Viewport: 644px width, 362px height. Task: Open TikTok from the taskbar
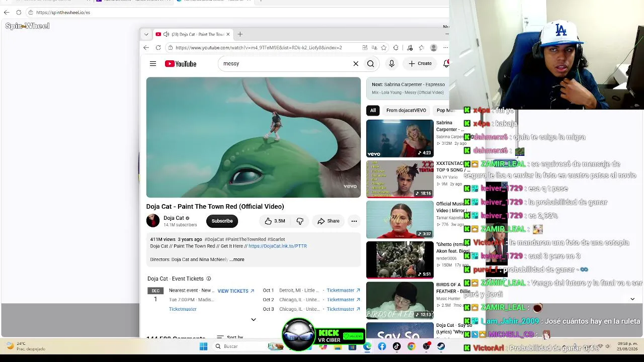tap(396, 346)
